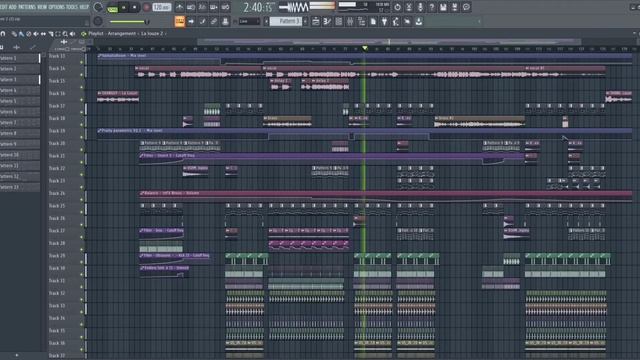Open the Mixer window
640x360 pixels.
click(x=350, y=22)
